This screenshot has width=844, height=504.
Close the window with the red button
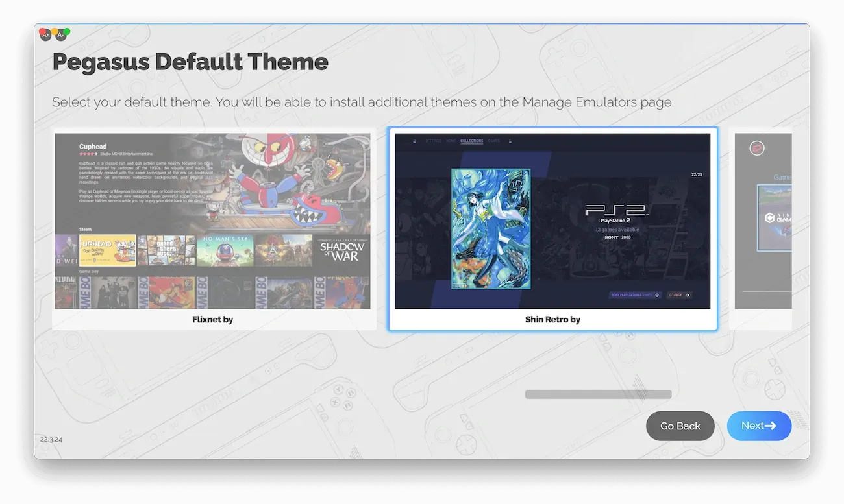(42, 31)
